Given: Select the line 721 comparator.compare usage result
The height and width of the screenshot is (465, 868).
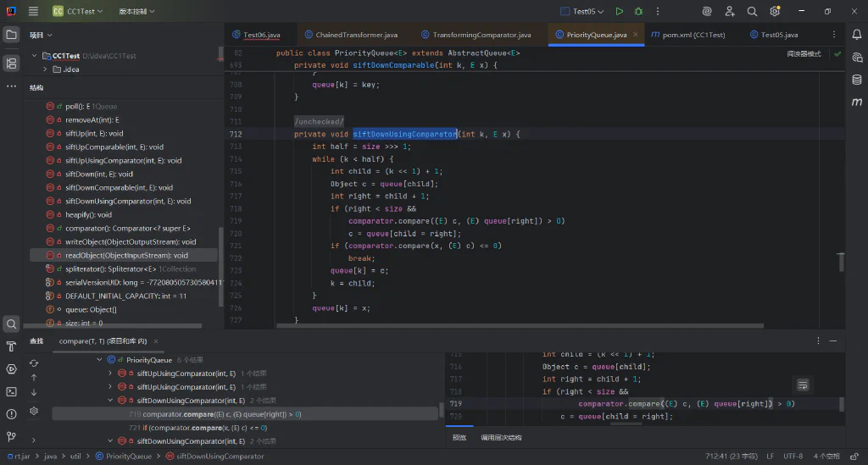Looking at the screenshot, I should click(x=198, y=428).
